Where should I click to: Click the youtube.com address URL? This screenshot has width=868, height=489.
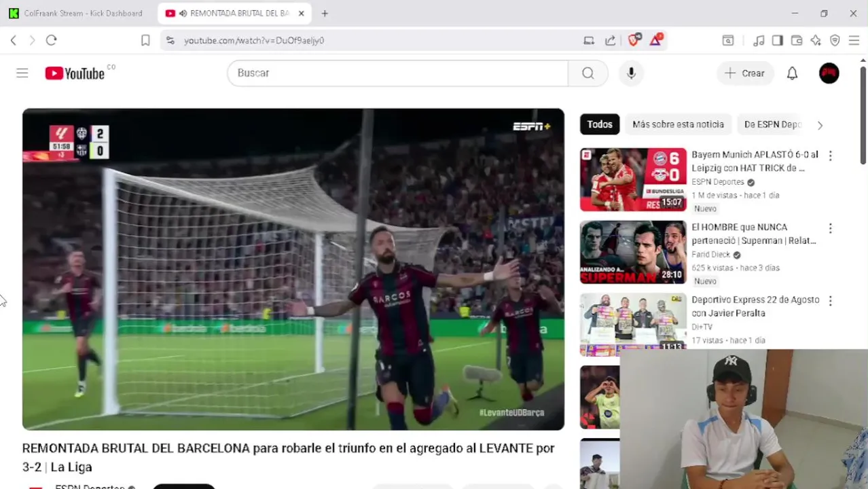(x=254, y=40)
